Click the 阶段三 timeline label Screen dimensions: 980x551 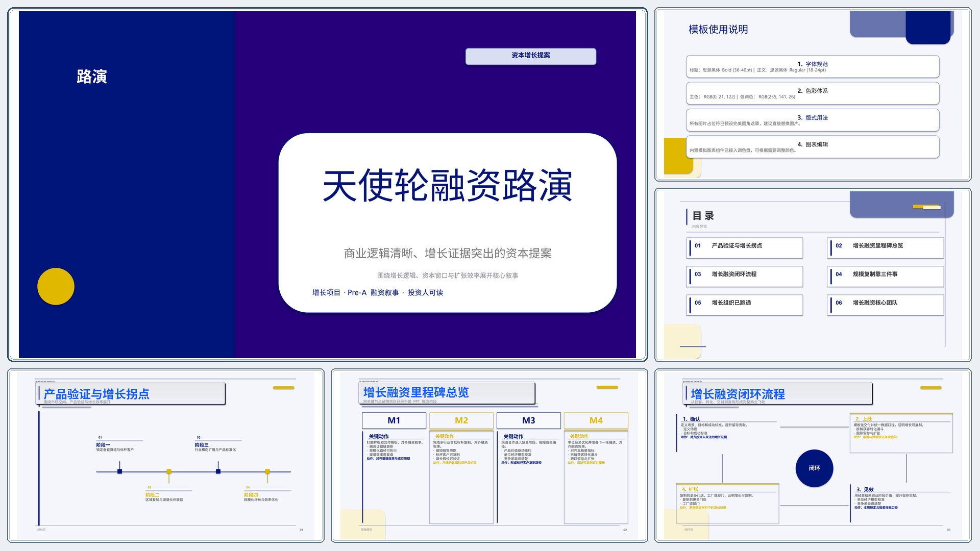[x=202, y=445]
